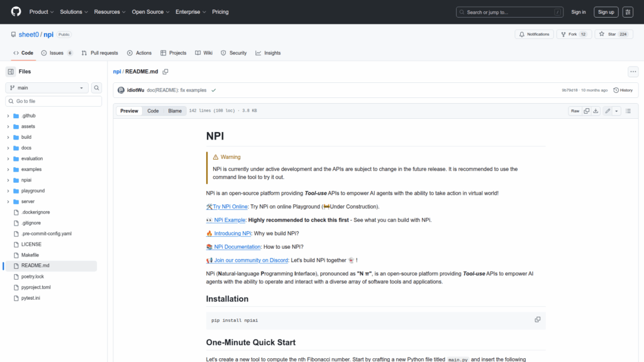Open the Resources dropdown
Screen dimensions: 644x362
pos(109,12)
